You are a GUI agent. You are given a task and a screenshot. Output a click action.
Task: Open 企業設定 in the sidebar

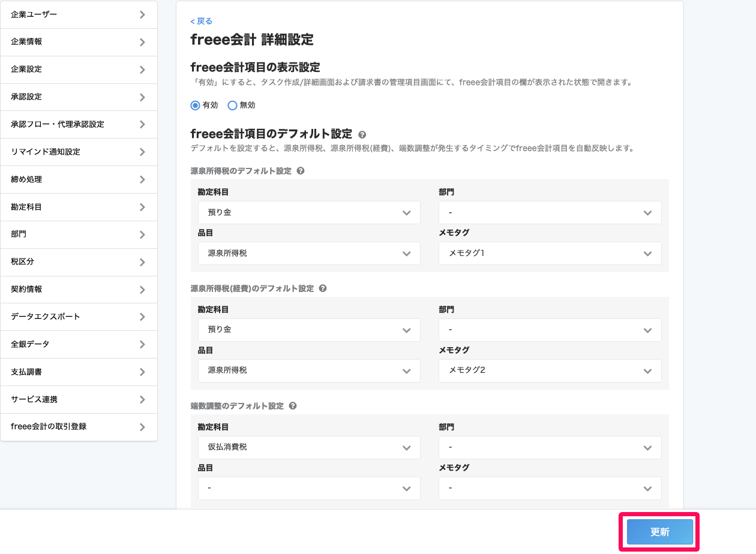point(79,70)
